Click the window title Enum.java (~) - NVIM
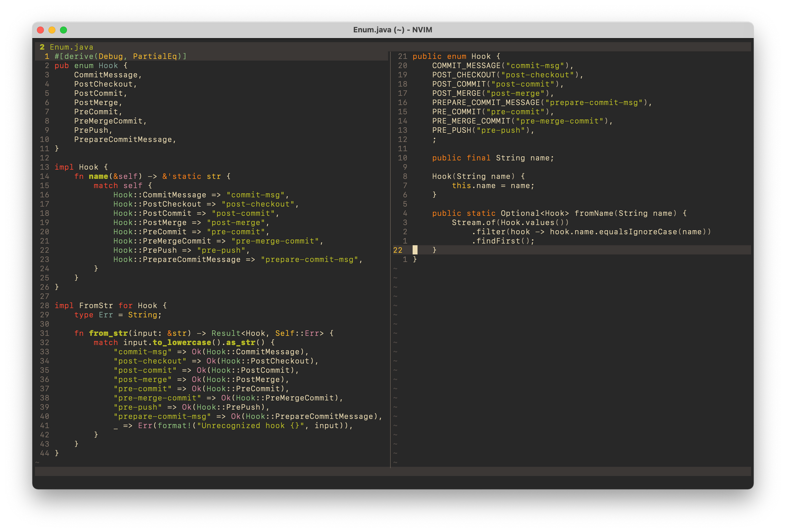Screen dimensions: 786x532 click(x=392, y=29)
